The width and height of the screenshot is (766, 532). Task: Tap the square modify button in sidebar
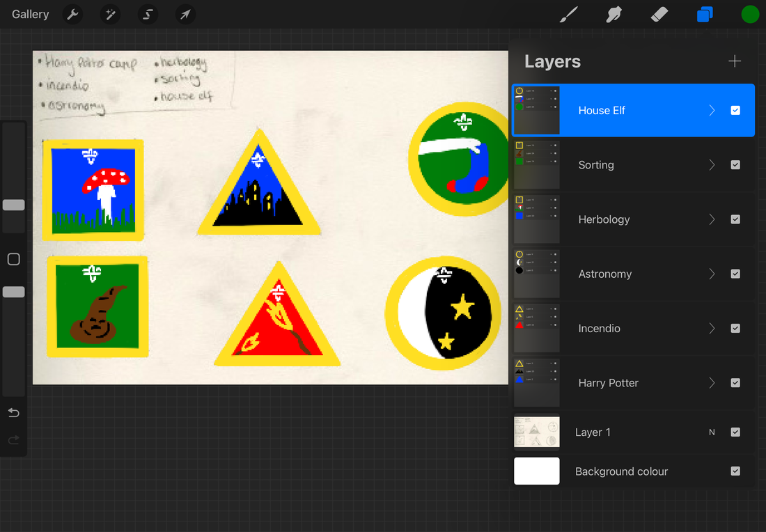click(14, 259)
